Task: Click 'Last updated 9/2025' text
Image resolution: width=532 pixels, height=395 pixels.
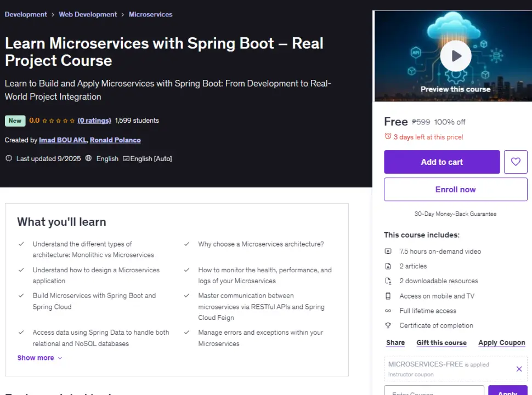Action: tap(48, 159)
